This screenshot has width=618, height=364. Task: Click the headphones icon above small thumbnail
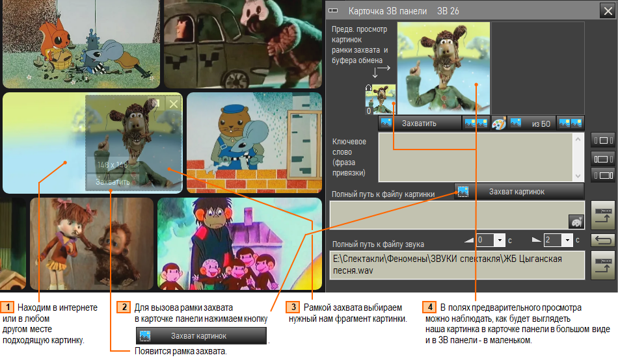[368, 88]
